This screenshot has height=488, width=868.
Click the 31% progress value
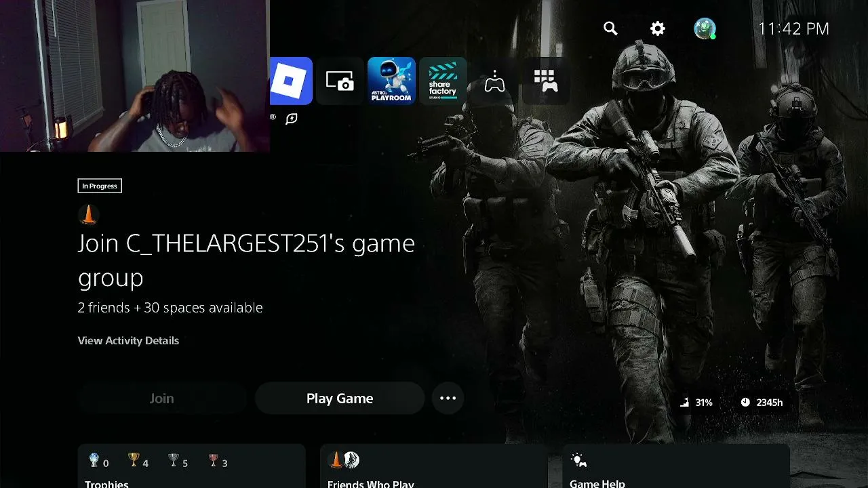point(704,403)
